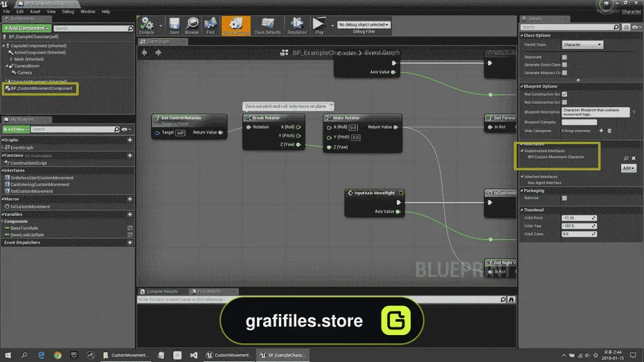
Task: Switch to the Find Results tab
Action: click(x=208, y=292)
